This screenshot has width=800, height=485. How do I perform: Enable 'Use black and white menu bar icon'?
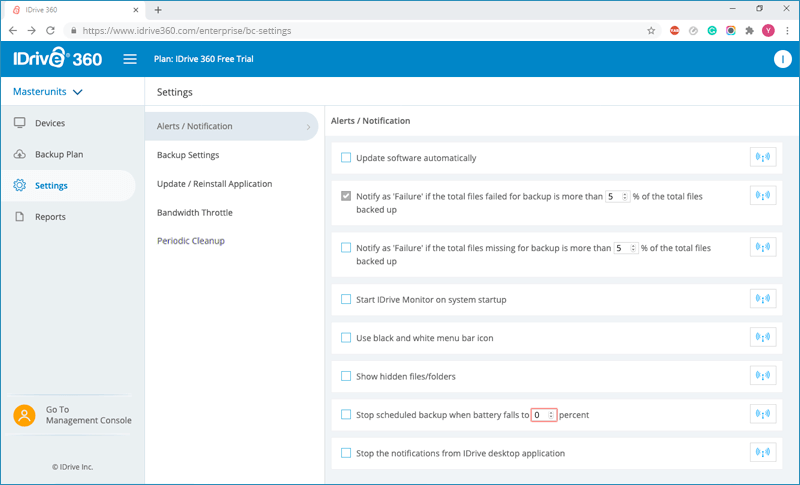click(346, 338)
